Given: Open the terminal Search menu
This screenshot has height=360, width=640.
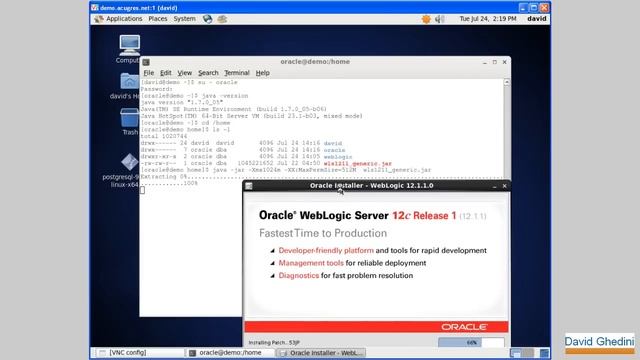Looking at the screenshot, I should tap(208, 73).
